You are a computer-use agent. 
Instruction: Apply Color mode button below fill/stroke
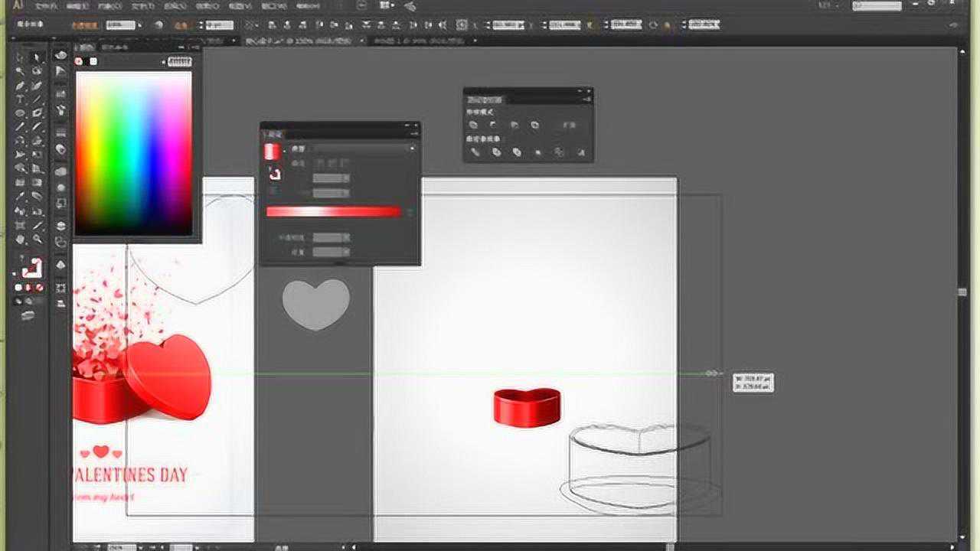[x=18, y=288]
